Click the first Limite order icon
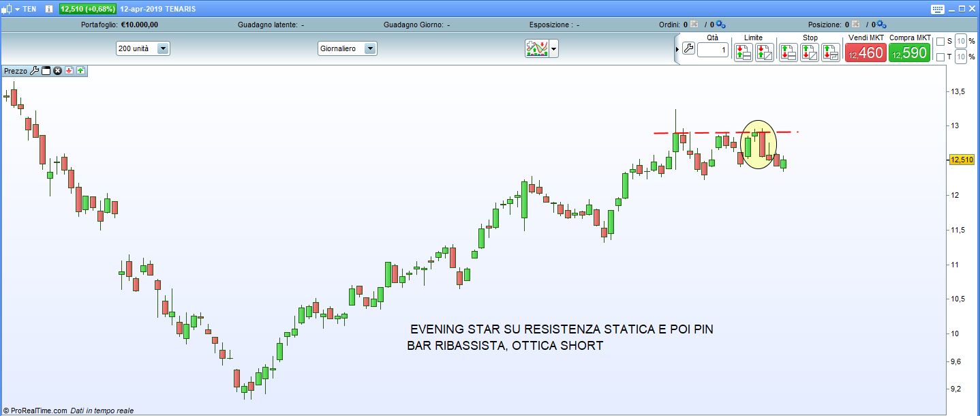The image size is (980, 416). (x=744, y=53)
